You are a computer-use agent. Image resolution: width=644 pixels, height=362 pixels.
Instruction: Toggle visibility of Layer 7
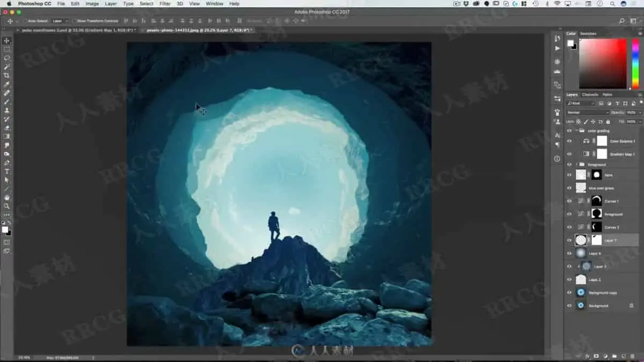(x=569, y=240)
